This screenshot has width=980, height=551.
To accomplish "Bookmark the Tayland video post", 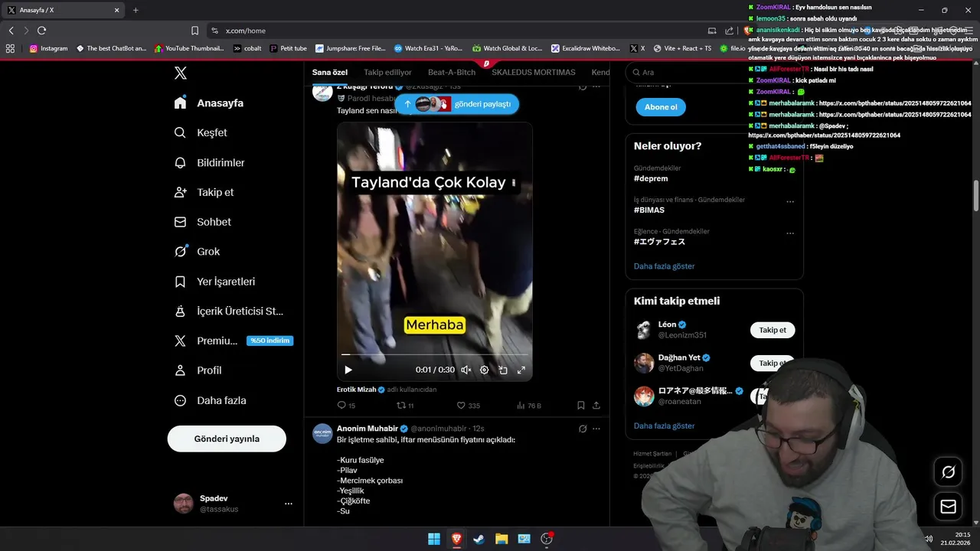I will 580,406.
